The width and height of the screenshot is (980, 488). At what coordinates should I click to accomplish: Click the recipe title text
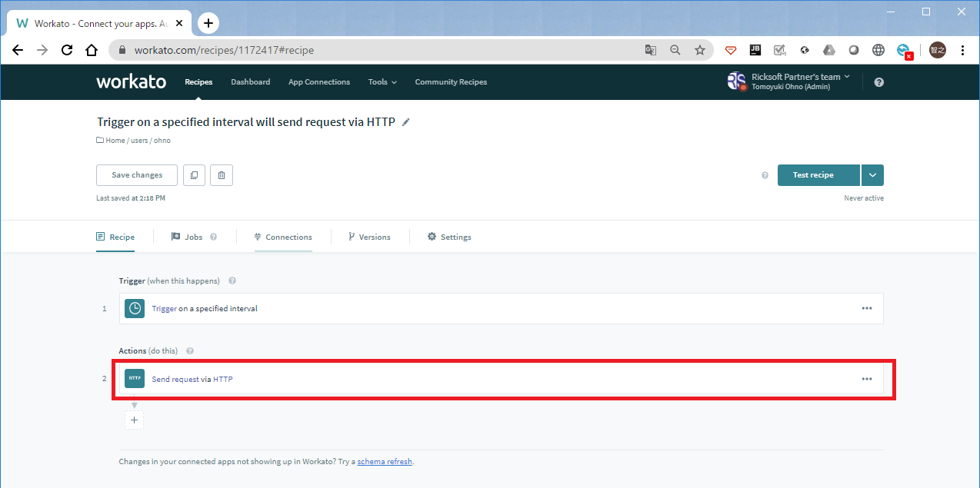pos(246,122)
